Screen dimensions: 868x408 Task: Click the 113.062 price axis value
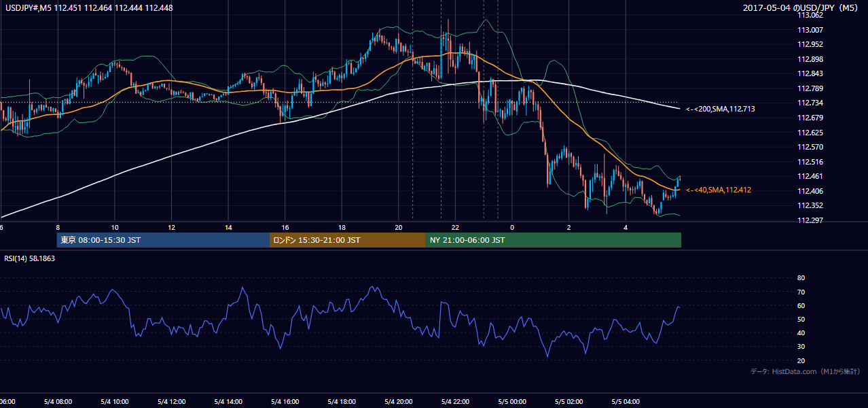pyautogui.click(x=810, y=15)
